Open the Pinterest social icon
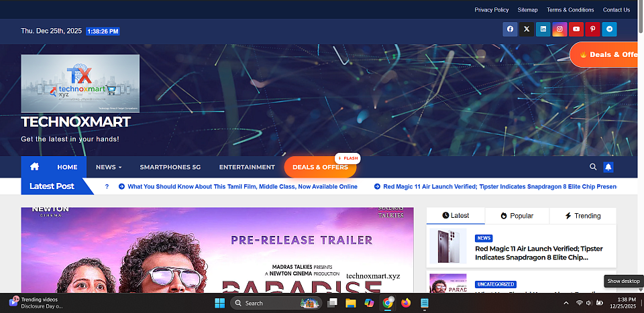The image size is (644, 313). pos(592,29)
